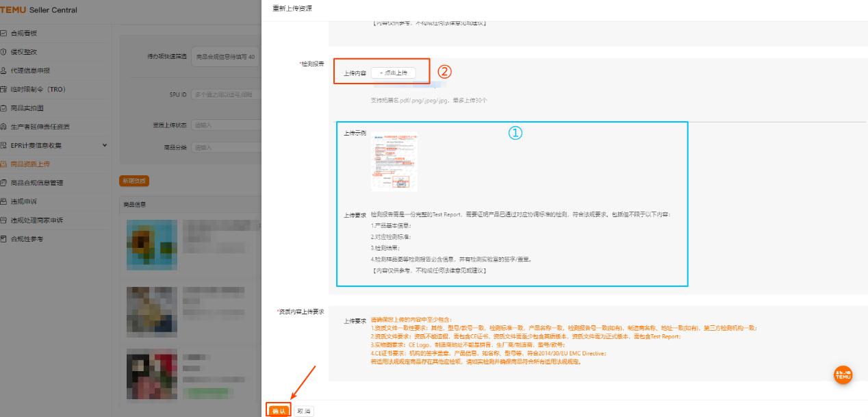This screenshot has width=868, height=417.
Task: Expand the EPR计费信息收集 menu chevron
Action: pyautogui.click(x=106, y=144)
